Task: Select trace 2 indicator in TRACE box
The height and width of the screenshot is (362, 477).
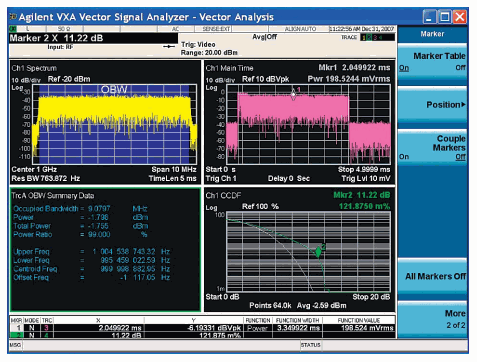Action: click(x=369, y=37)
